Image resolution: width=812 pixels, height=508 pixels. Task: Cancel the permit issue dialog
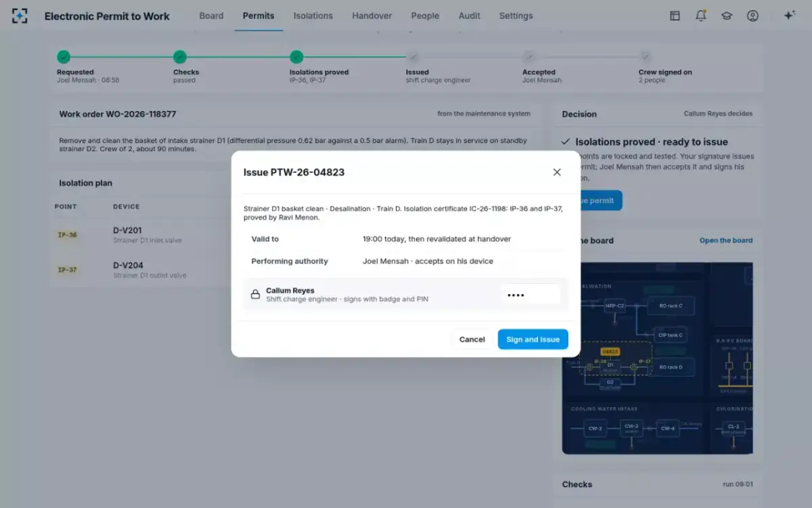click(x=472, y=339)
